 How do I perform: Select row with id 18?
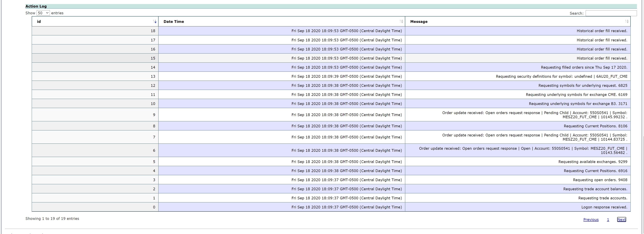[x=153, y=31]
